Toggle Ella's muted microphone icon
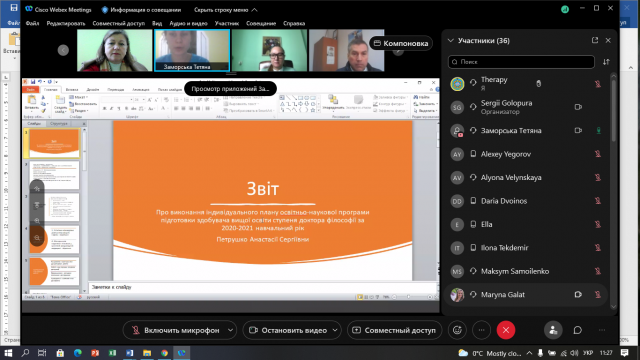The width and height of the screenshot is (640, 360). tap(598, 224)
